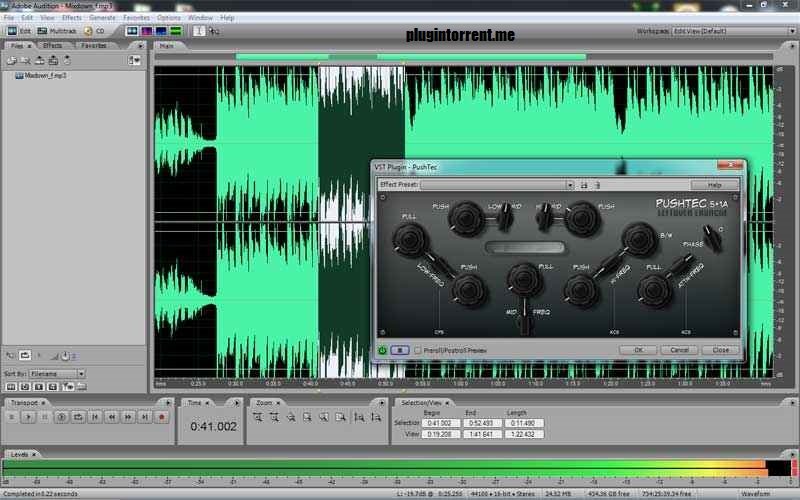Select the Time Selection tool
The image size is (800, 500).
point(199,31)
